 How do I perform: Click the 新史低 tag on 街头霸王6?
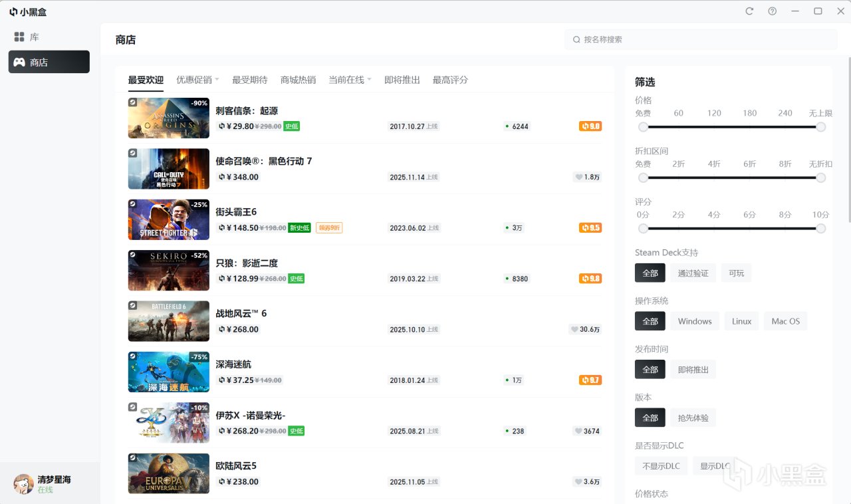[x=299, y=227]
